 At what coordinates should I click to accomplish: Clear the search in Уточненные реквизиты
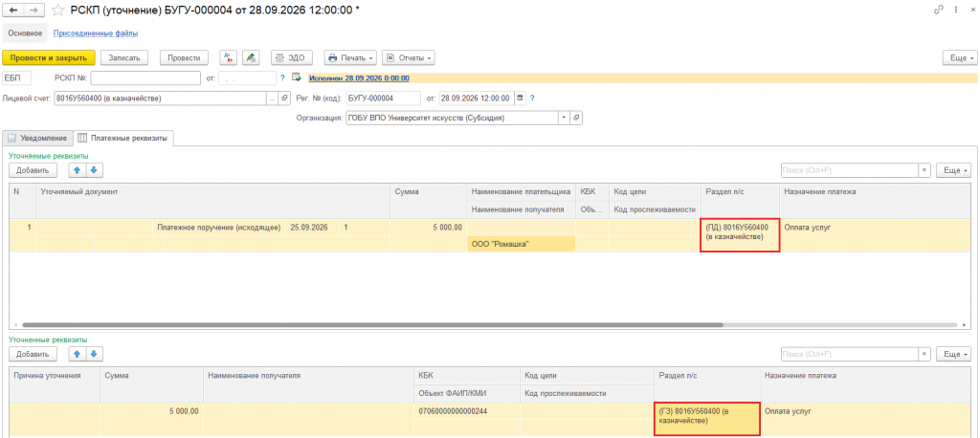pyautogui.click(x=924, y=354)
